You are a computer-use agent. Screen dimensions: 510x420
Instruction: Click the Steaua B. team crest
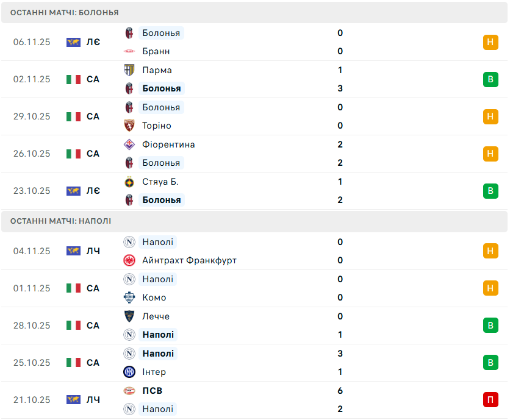[x=129, y=182]
